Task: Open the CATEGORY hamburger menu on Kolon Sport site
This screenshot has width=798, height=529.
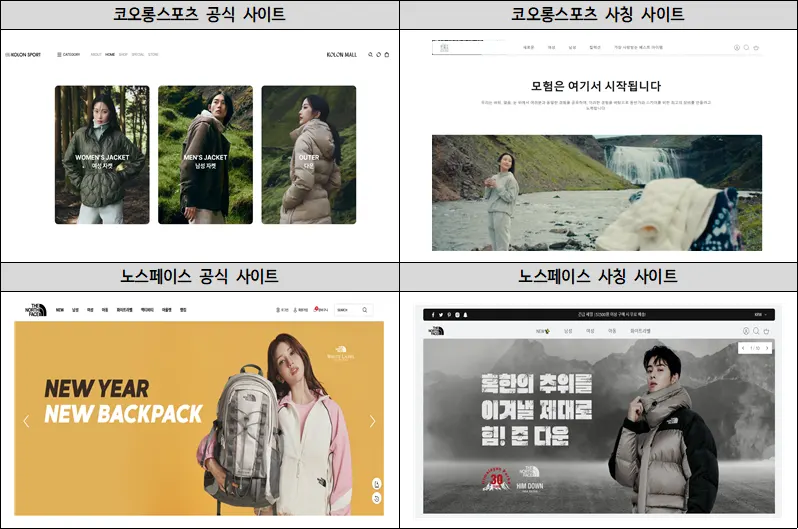Action: [x=68, y=54]
